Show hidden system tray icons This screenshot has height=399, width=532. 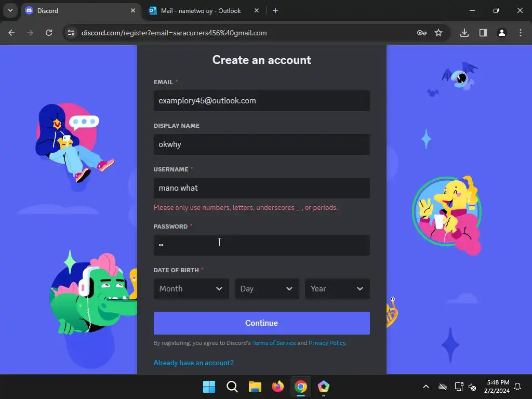click(426, 387)
